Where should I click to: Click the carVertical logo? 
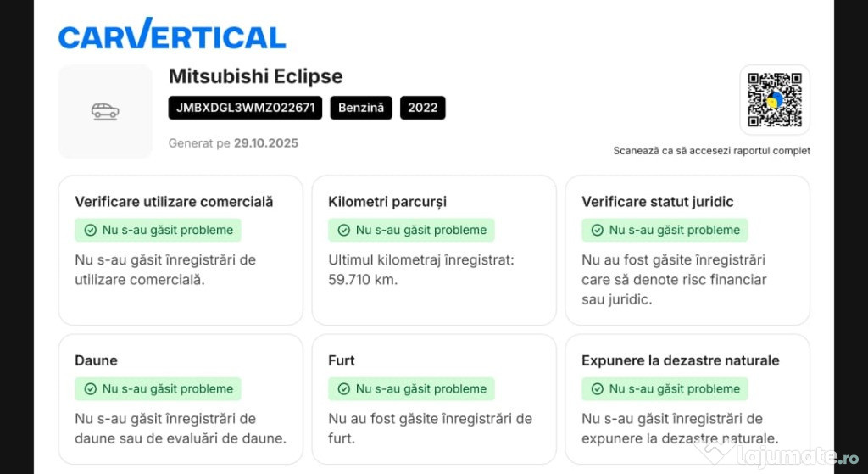[172, 34]
